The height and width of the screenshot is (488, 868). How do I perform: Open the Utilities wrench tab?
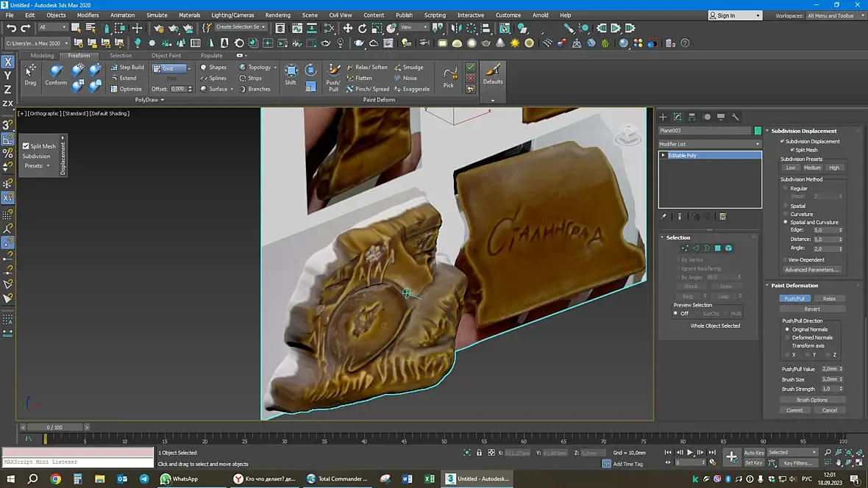pyautogui.click(x=736, y=117)
